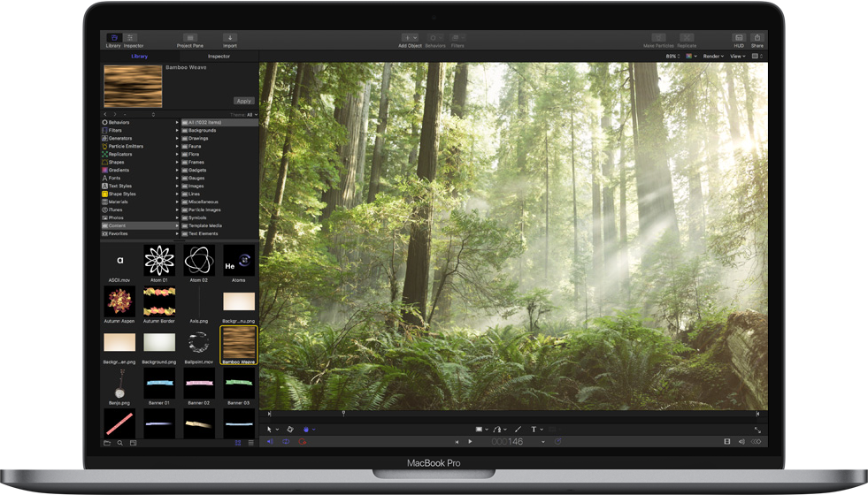Click the Replicators category in library
The image size is (868, 495).
120,154
